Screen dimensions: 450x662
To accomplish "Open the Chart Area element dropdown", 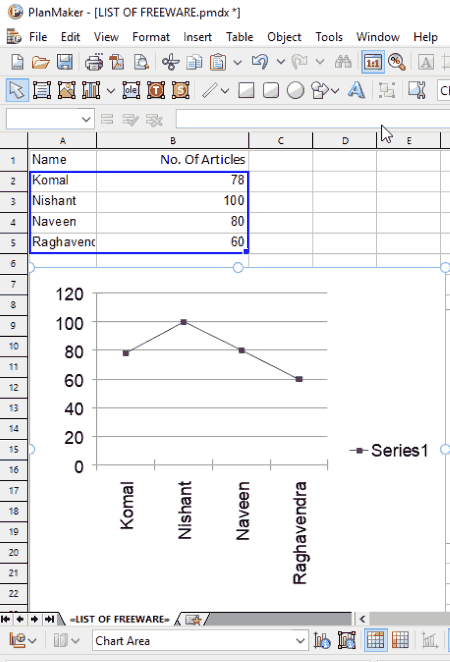I will [300, 640].
